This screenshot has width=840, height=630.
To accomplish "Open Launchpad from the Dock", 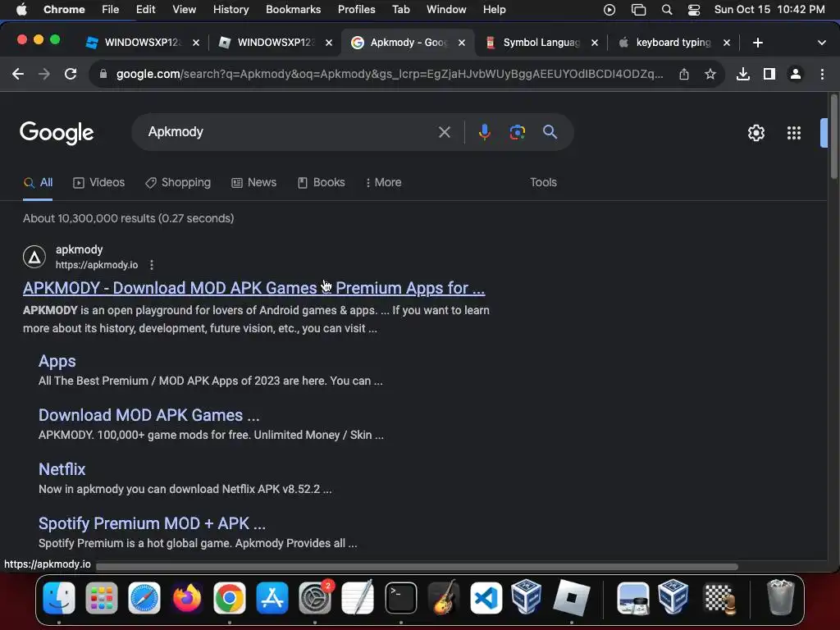I will (x=101, y=598).
